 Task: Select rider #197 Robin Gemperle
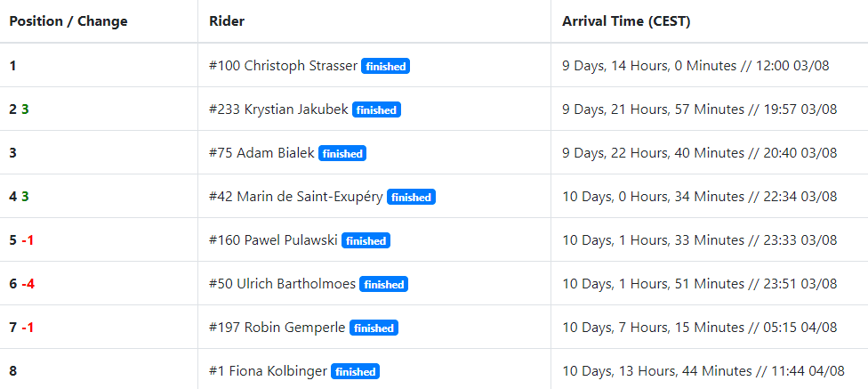point(277,328)
